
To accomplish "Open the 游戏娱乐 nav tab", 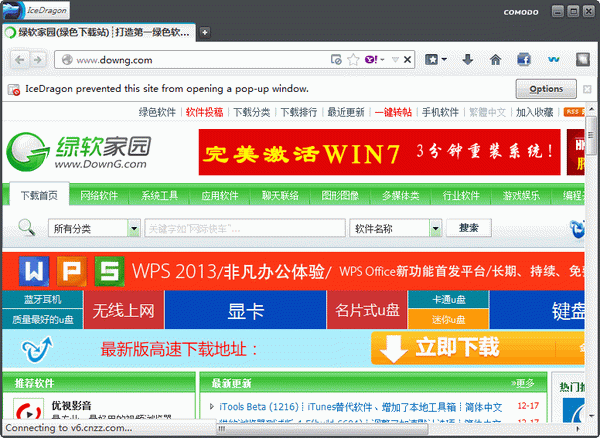I will coord(521,195).
